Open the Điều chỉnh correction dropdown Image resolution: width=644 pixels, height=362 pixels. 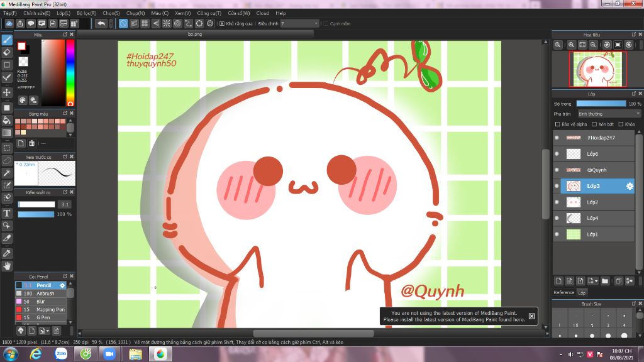coord(299,24)
